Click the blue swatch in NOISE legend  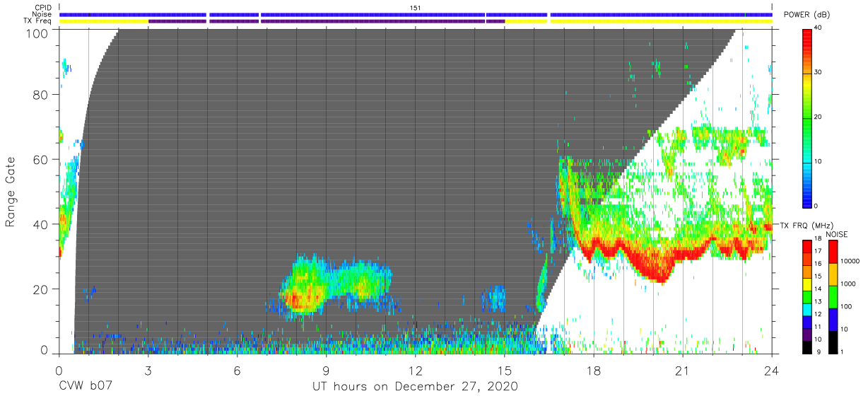coord(833,319)
